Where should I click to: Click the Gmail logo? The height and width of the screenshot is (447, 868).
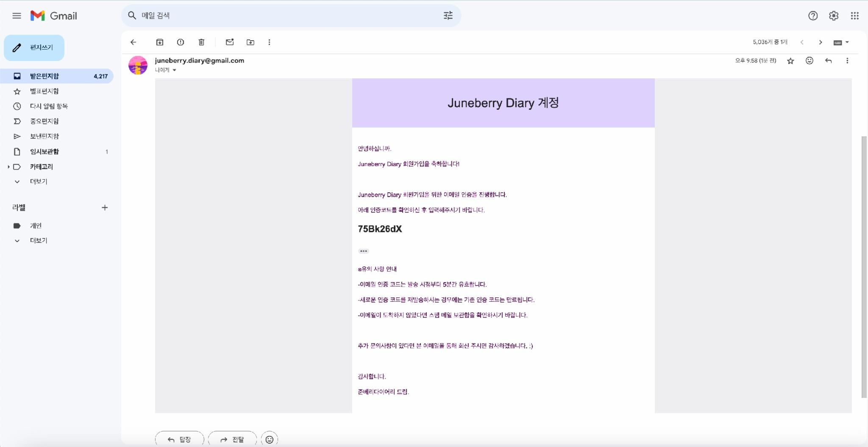(54, 16)
